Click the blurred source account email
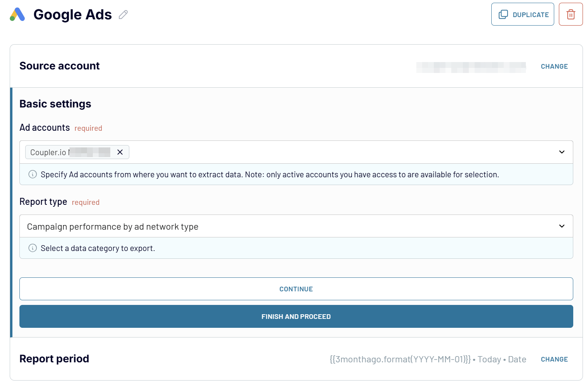 [471, 68]
